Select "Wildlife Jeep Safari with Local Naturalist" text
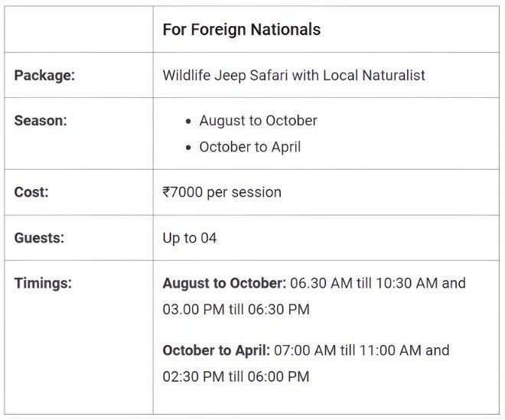The width and height of the screenshot is (505, 420). [294, 75]
